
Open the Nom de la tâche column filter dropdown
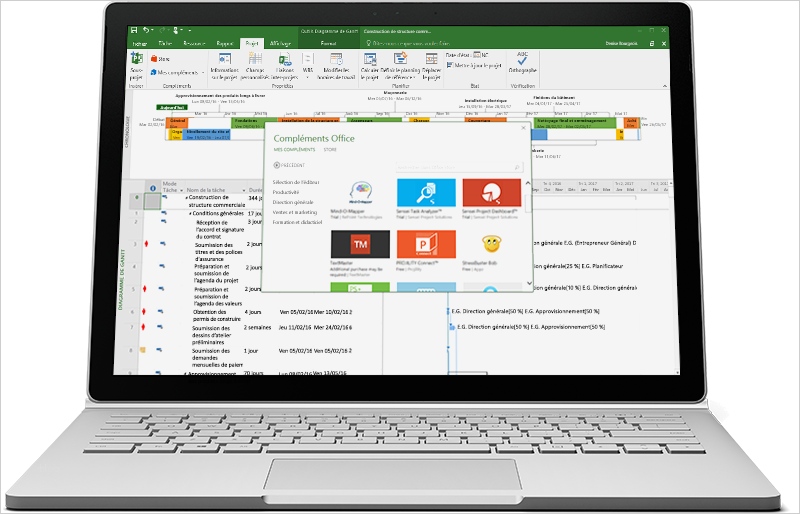click(243, 190)
